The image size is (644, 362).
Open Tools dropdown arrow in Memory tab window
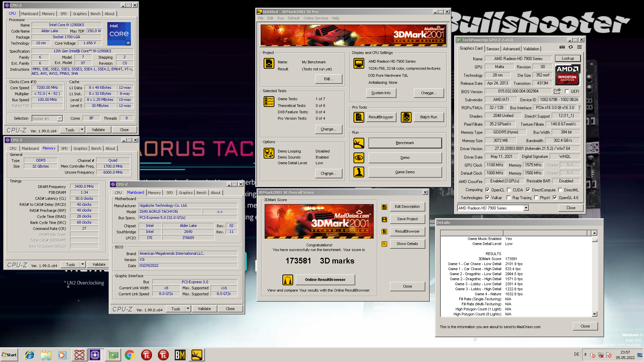coord(83,264)
